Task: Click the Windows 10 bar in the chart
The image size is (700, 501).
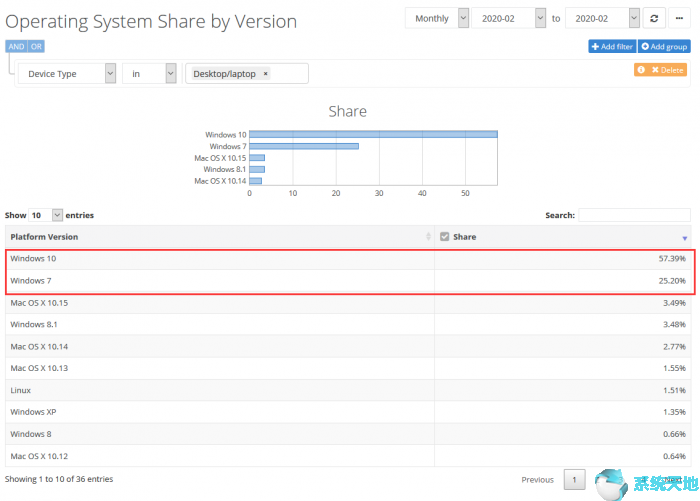Action: click(x=373, y=134)
